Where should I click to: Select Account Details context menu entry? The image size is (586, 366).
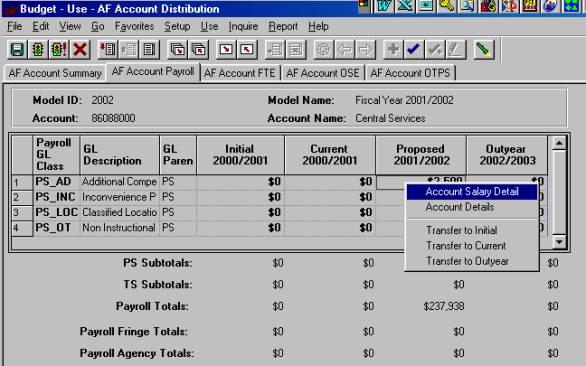pos(460,207)
